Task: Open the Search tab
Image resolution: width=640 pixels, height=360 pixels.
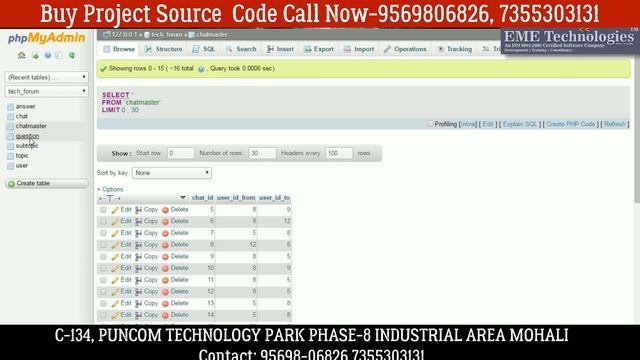Action: (241, 49)
